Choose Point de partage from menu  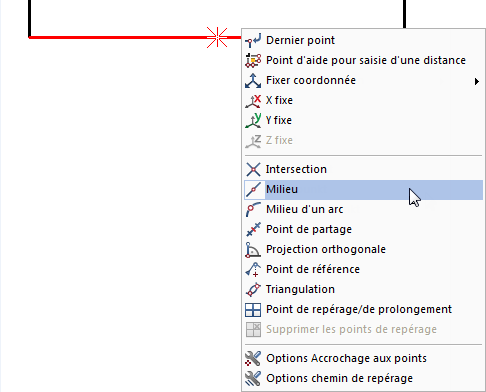pos(363,229)
